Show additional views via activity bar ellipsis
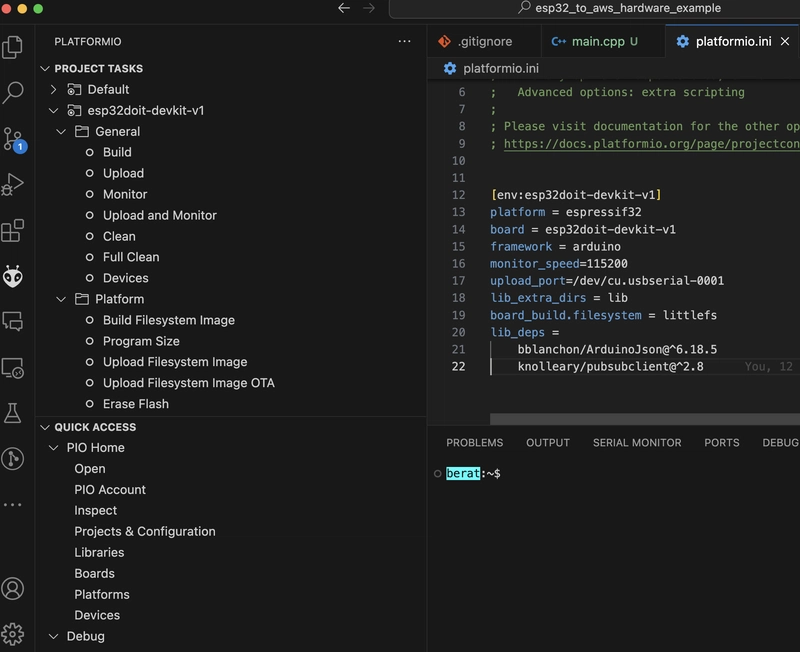This screenshot has height=652, width=800. coord(13,505)
